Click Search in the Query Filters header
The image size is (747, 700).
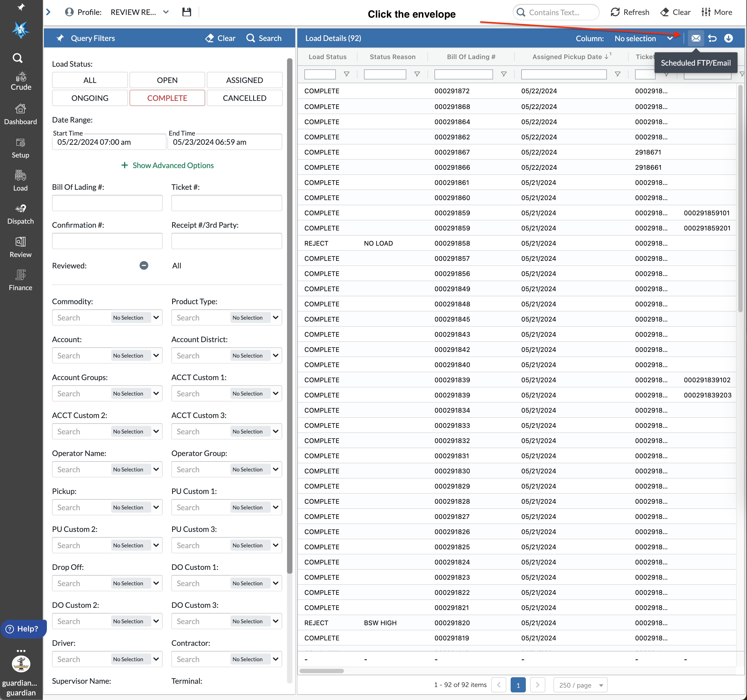[264, 38]
